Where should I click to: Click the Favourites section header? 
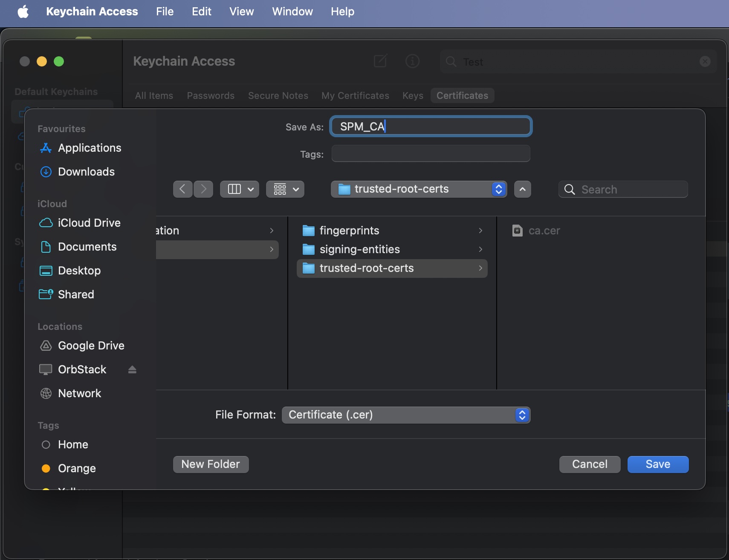point(61,129)
